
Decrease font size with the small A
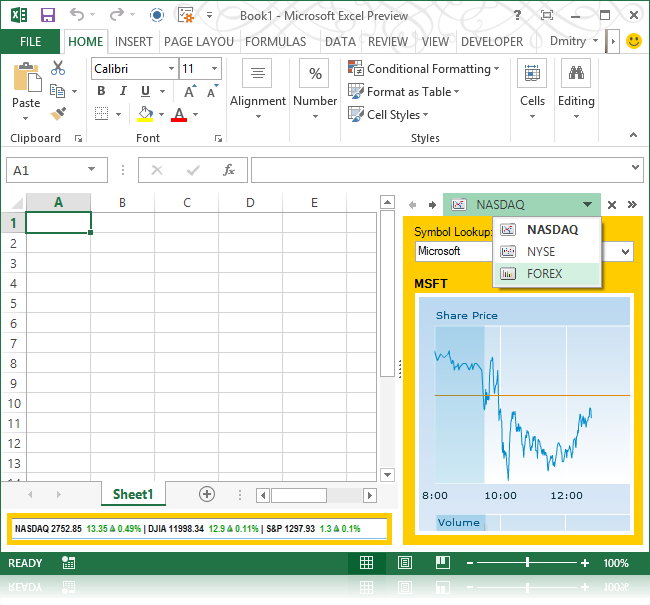click(213, 91)
